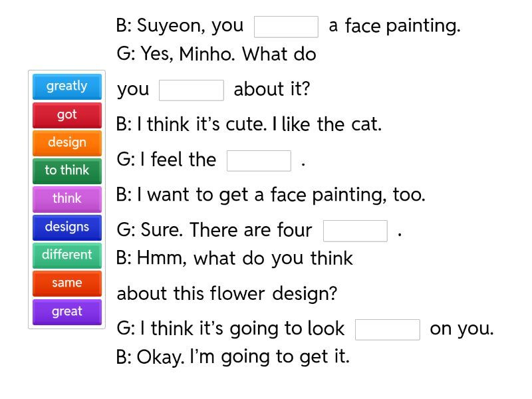532x399 pixels.
Task: Click the blank before 'on you.'
Action: (x=388, y=330)
